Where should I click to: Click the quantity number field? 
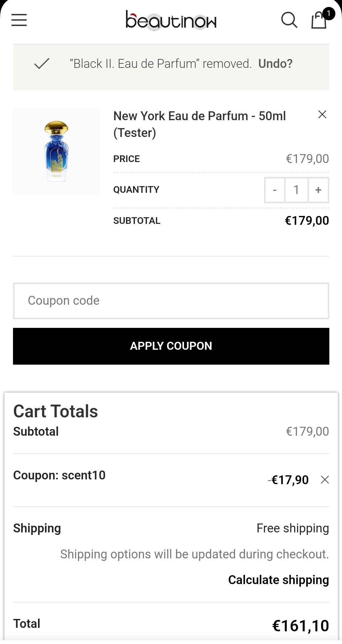tap(296, 190)
